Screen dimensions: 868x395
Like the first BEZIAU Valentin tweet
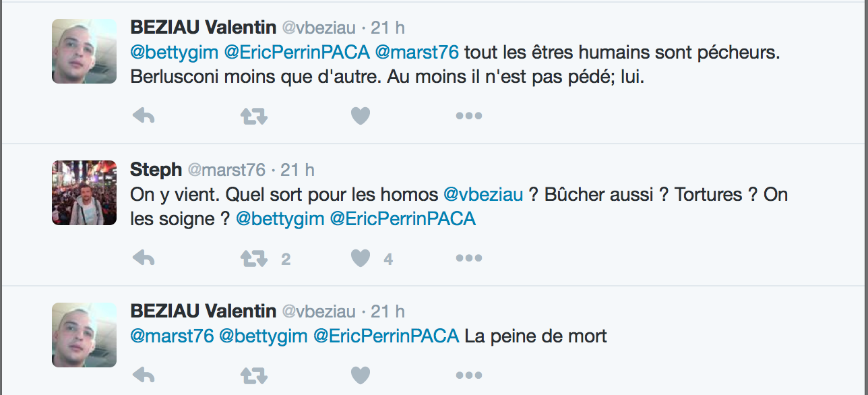(361, 116)
